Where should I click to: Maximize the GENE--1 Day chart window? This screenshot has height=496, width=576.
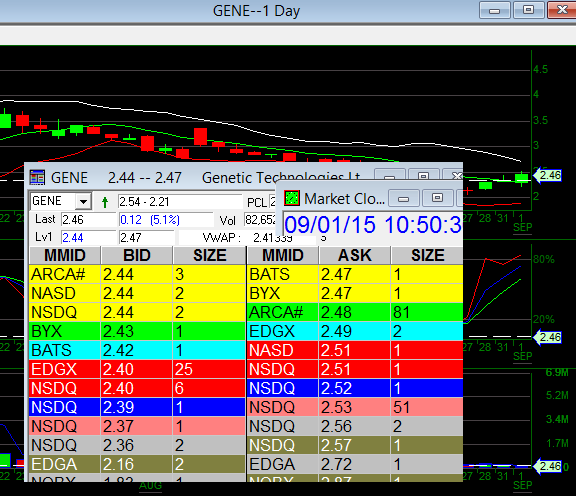click(528, 10)
